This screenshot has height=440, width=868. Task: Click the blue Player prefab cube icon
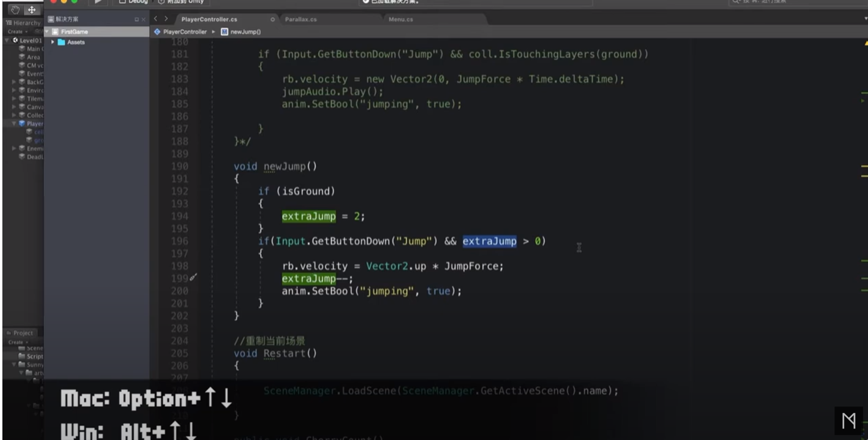tap(22, 123)
